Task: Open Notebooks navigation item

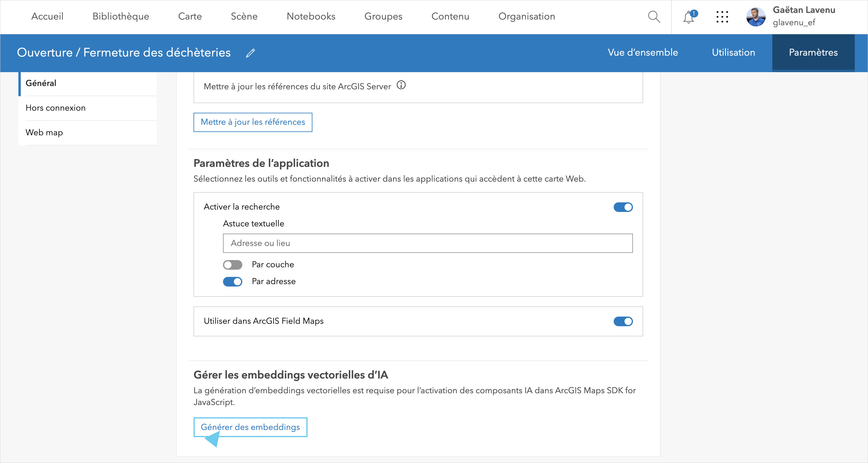Action: pyautogui.click(x=311, y=16)
